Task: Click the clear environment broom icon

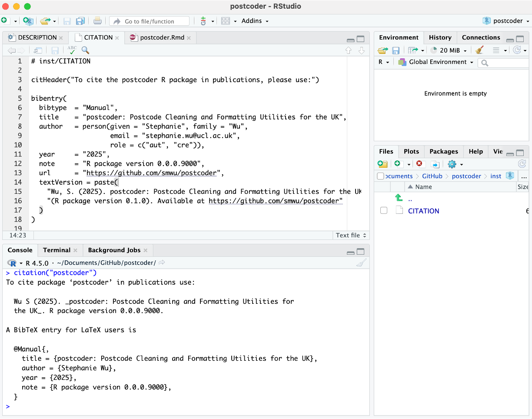Action: pos(480,50)
